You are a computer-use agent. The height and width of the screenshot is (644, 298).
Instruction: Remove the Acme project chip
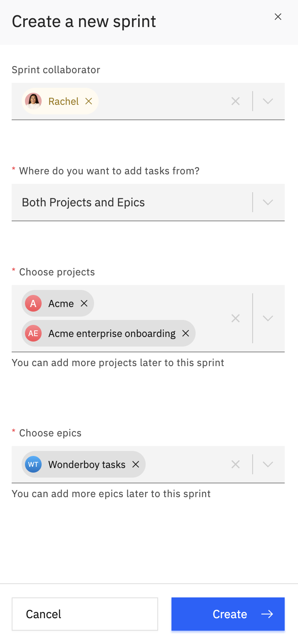point(84,303)
